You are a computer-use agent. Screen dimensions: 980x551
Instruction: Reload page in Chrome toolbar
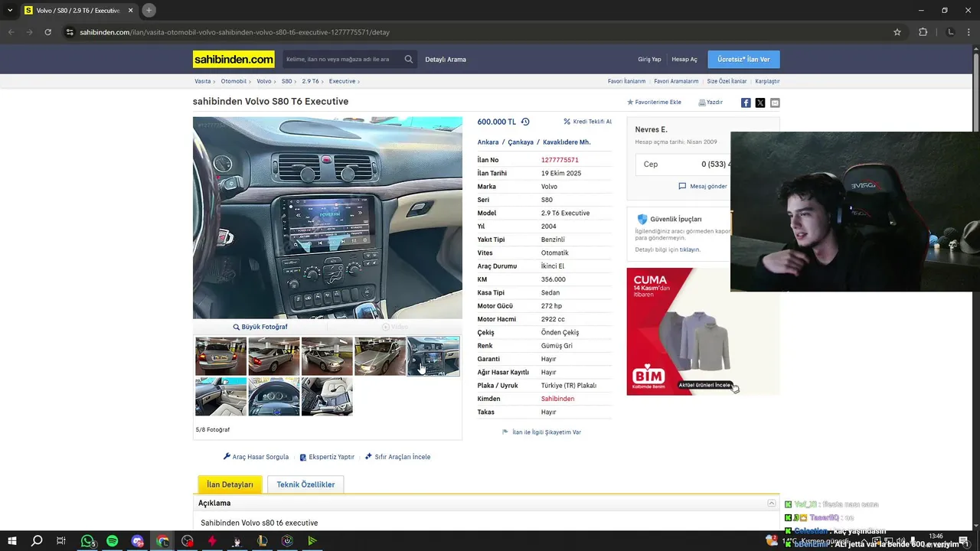point(47,32)
